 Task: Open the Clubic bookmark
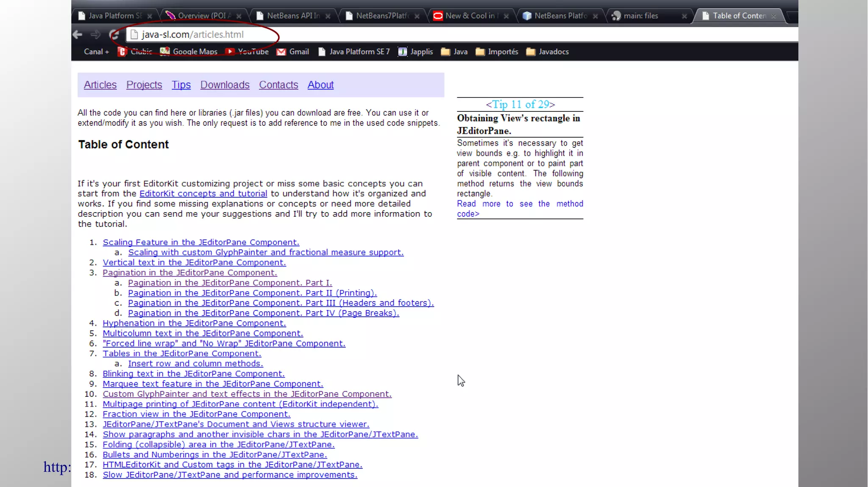point(135,52)
